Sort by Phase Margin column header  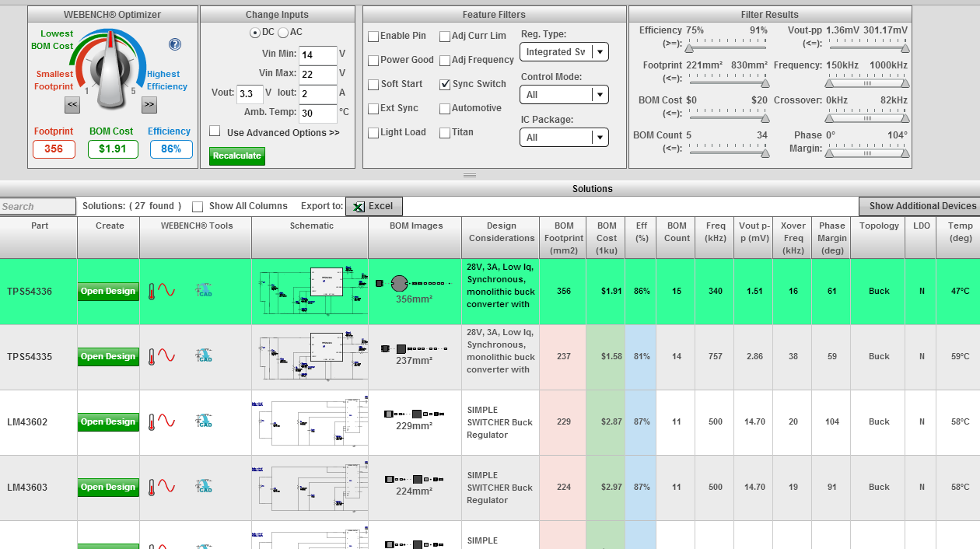click(831, 238)
